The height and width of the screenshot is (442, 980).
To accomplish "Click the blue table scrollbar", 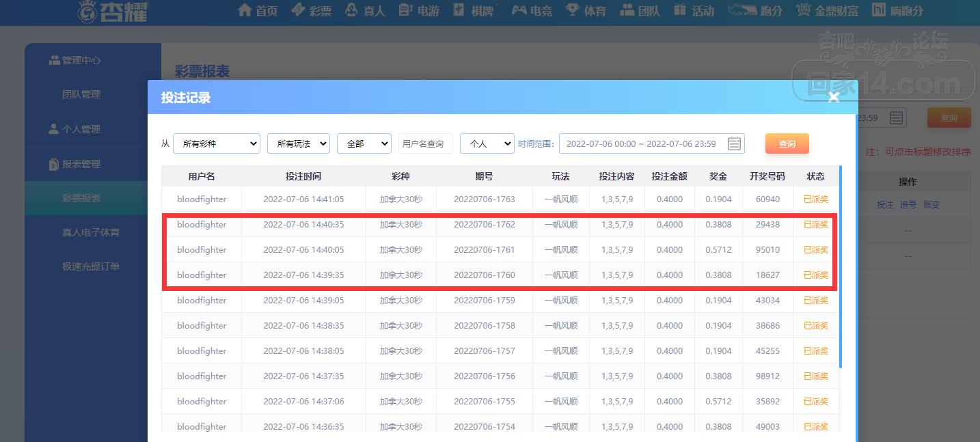I will (840, 266).
